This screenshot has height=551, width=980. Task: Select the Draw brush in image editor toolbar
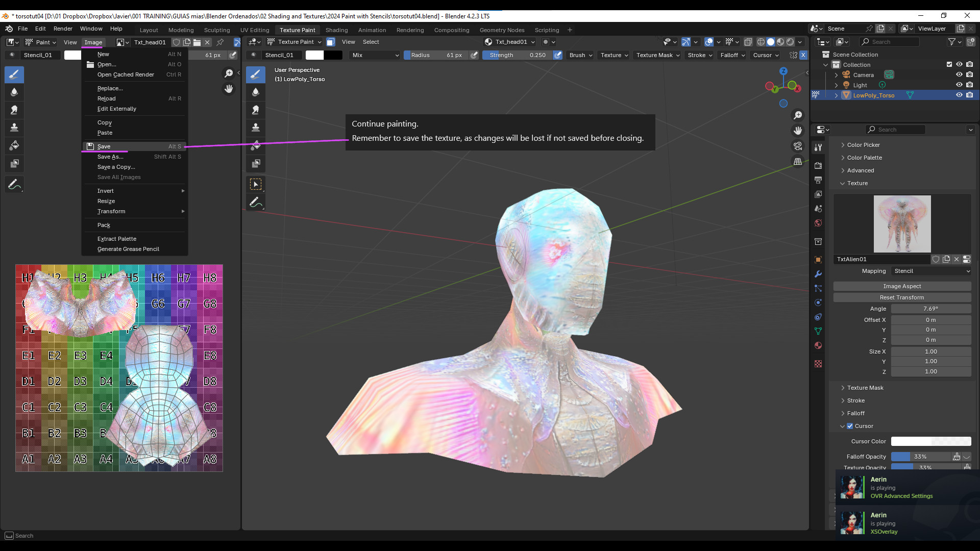click(x=14, y=74)
